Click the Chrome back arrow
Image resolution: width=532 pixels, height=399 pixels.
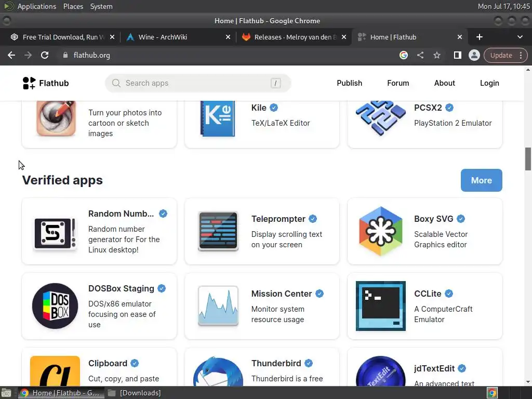pos(11,55)
